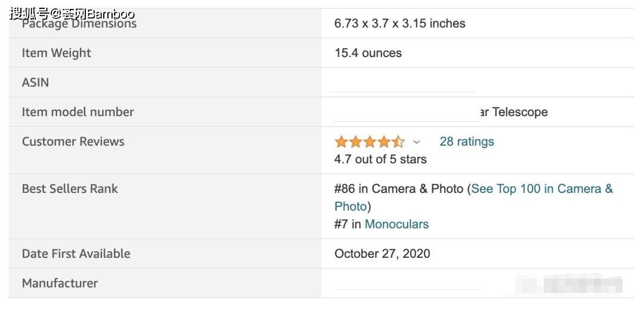
Task: Select the Package Dimensions row label
Action: pyautogui.click(x=79, y=23)
